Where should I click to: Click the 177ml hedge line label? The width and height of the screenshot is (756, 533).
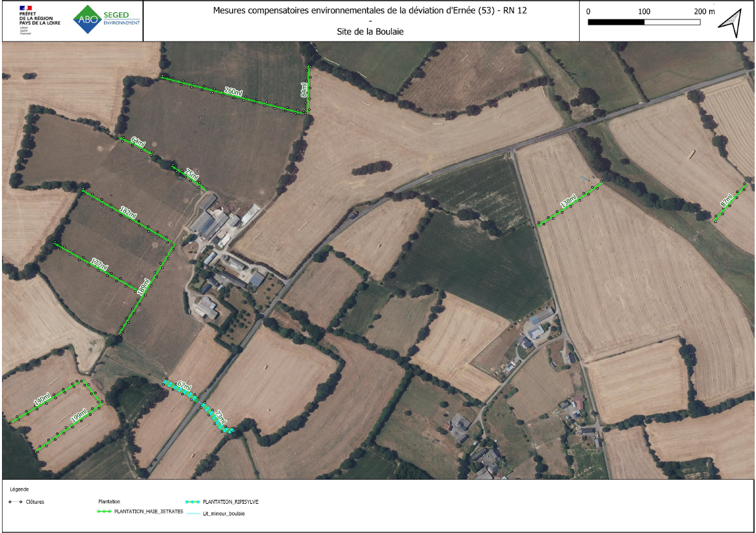(99, 265)
